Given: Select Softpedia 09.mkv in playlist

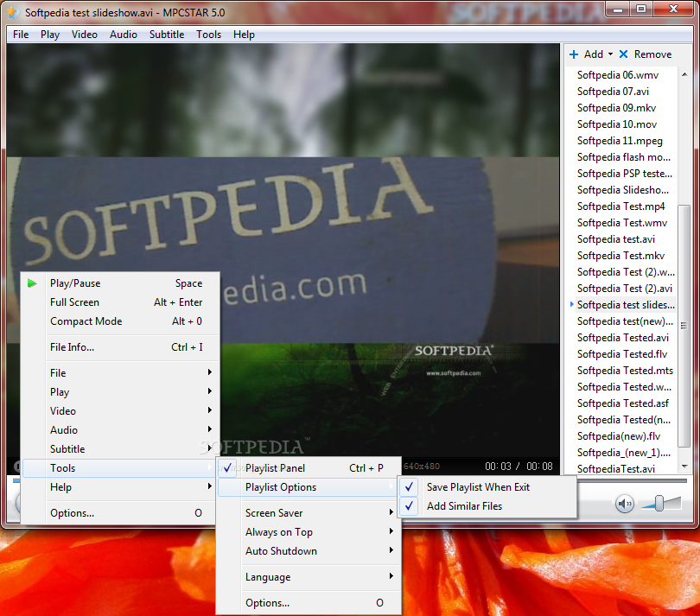Looking at the screenshot, I should tap(616, 108).
